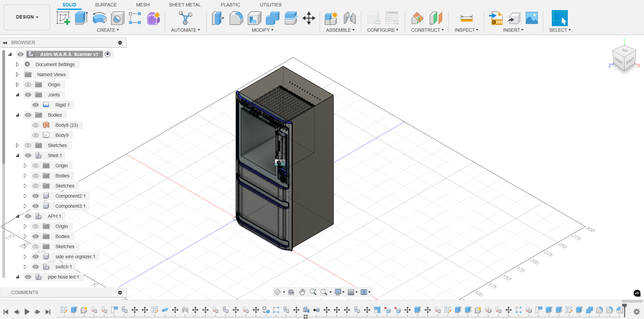The image size is (644, 319).
Task: Open the INSPECT menu
Action: [x=466, y=30]
